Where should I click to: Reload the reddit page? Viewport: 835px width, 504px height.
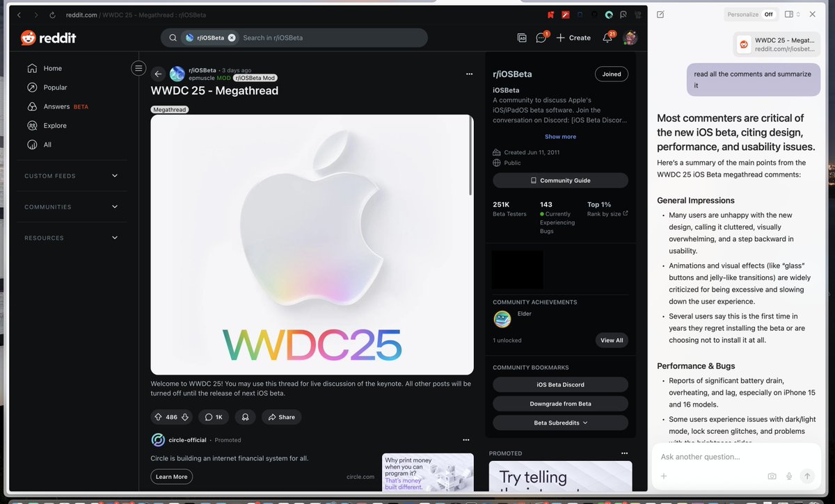52,15
